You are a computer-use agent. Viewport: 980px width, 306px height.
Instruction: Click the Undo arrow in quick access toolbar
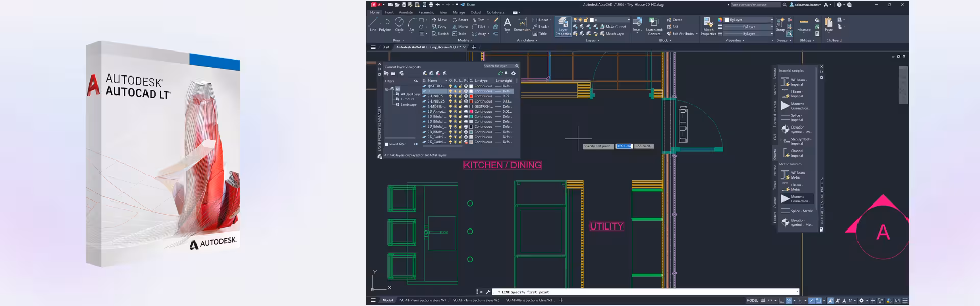tap(438, 4)
